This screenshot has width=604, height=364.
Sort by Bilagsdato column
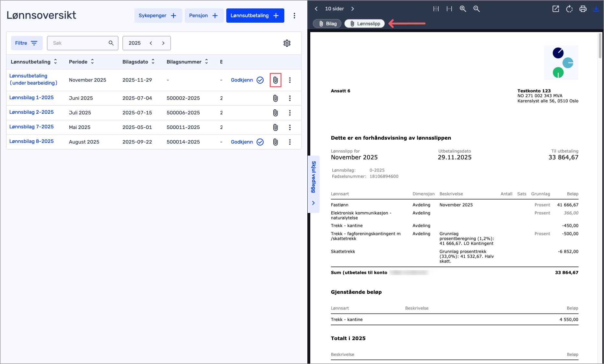click(138, 62)
